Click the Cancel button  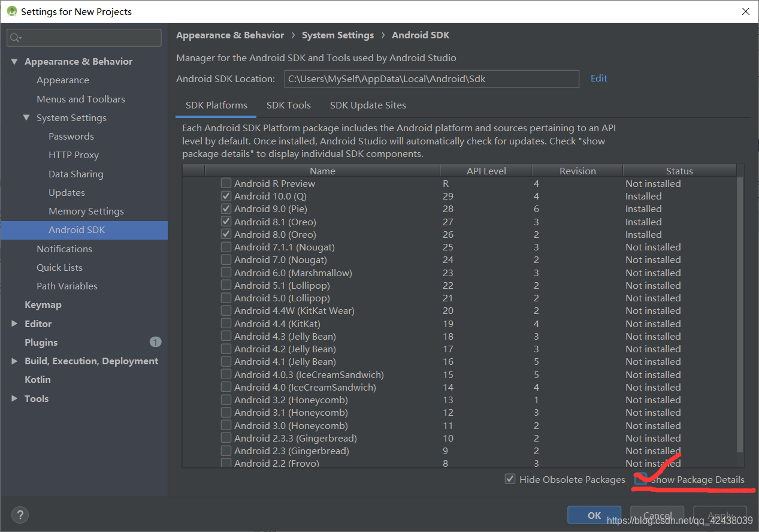point(657,515)
